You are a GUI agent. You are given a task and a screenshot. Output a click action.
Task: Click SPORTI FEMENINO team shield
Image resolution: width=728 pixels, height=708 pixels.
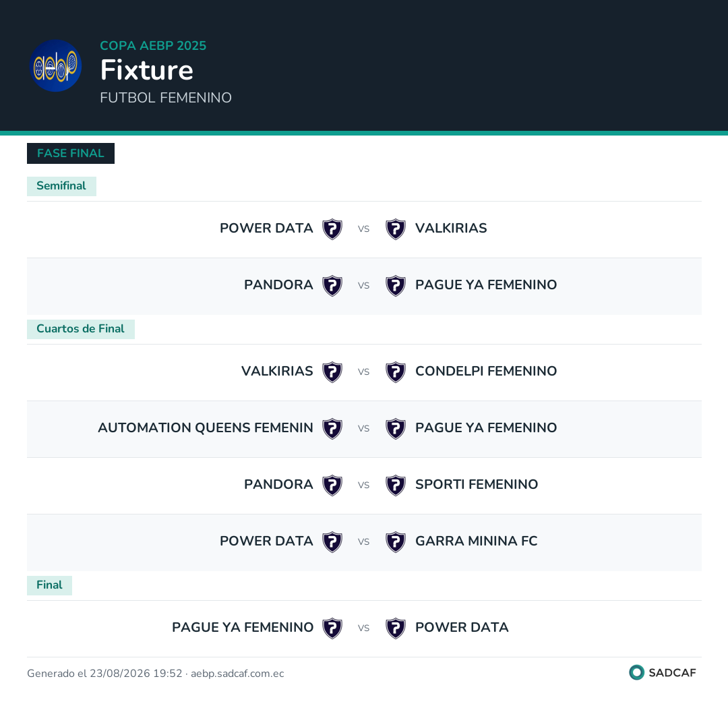(396, 485)
